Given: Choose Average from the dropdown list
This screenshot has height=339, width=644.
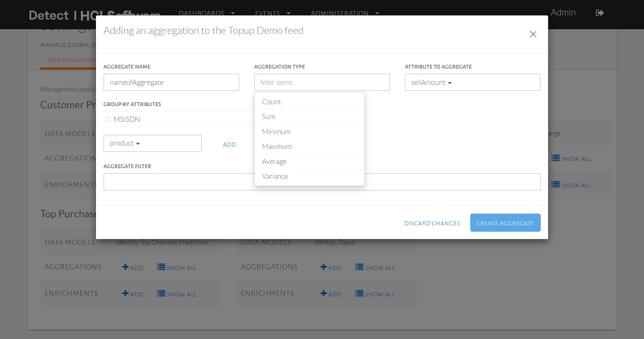Looking at the screenshot, I should [274, 162].
